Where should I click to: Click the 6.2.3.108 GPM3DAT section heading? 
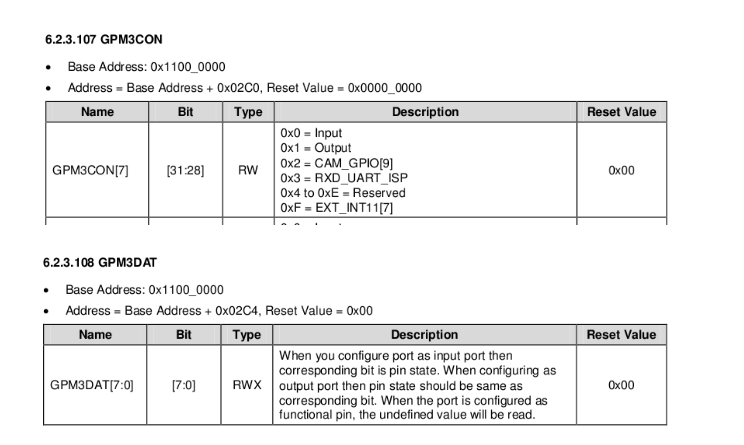pos(103,263)
